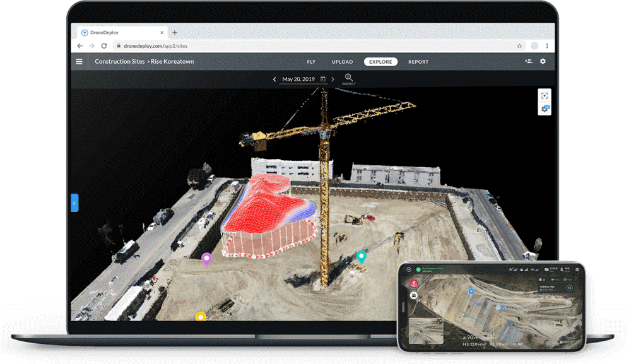
Task: Open the Report tab
Action: 418,62
